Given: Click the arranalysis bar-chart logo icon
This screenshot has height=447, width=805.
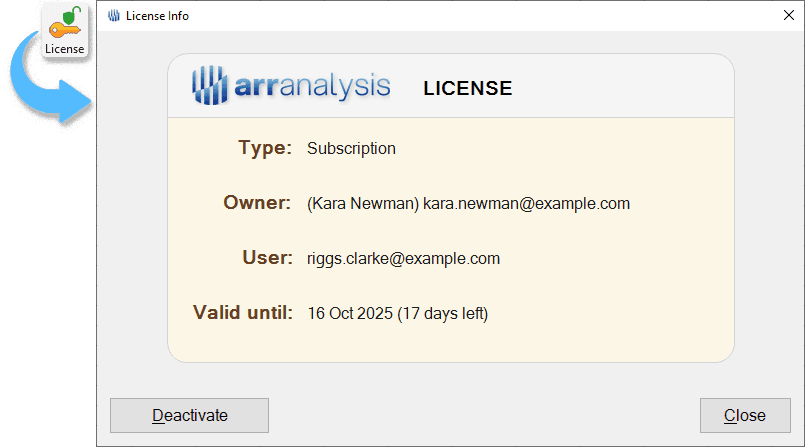Looking at the screenshot, I should click(x=211, y=86).
